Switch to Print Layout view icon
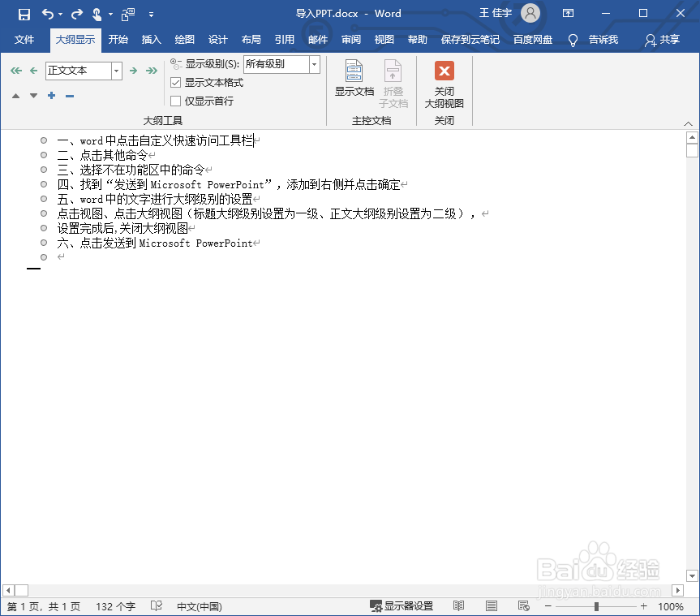Screen dimensions: 700x616 tap(492, 606)
